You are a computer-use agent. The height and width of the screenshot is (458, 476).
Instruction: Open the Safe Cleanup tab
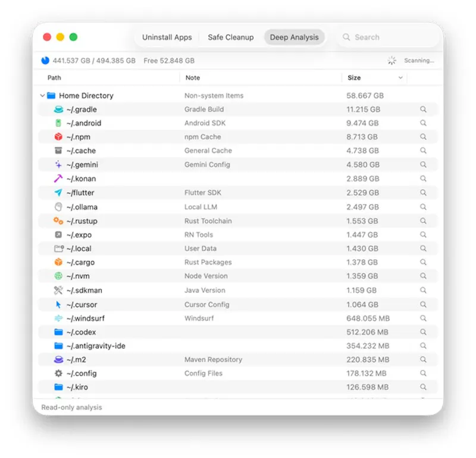click(231, 37)
